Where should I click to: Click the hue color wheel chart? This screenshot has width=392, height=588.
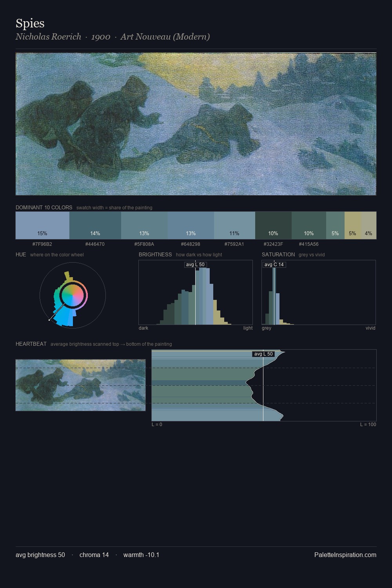tap(73, 295)
